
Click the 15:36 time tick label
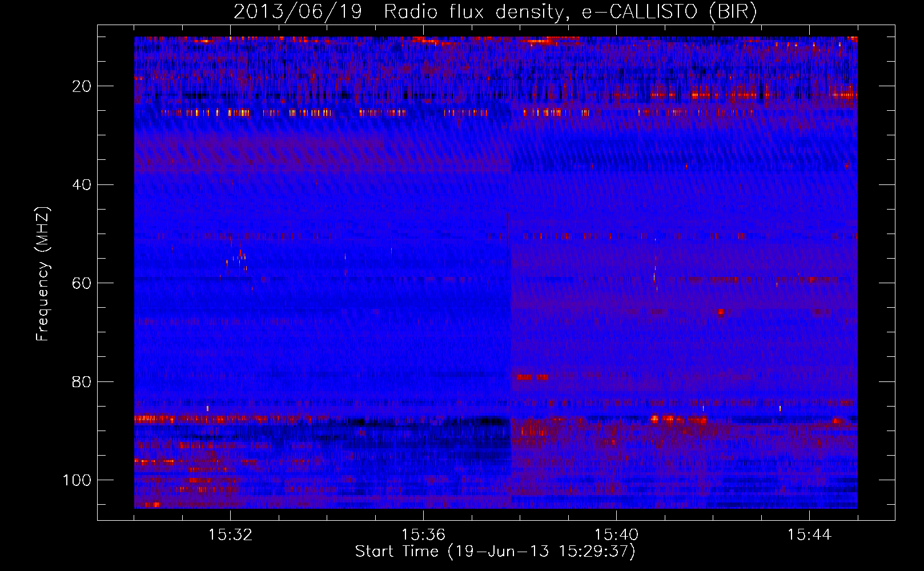tap(423, 535)
